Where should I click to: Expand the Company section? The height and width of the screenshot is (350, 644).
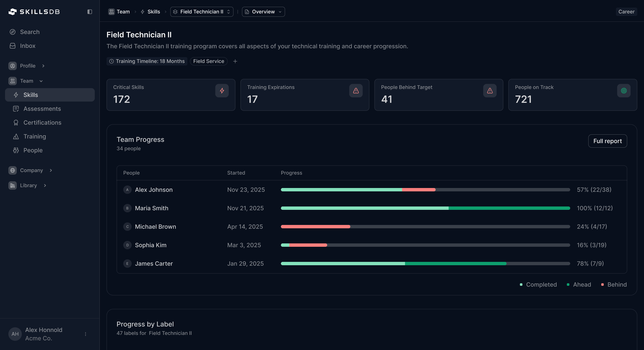51,170
